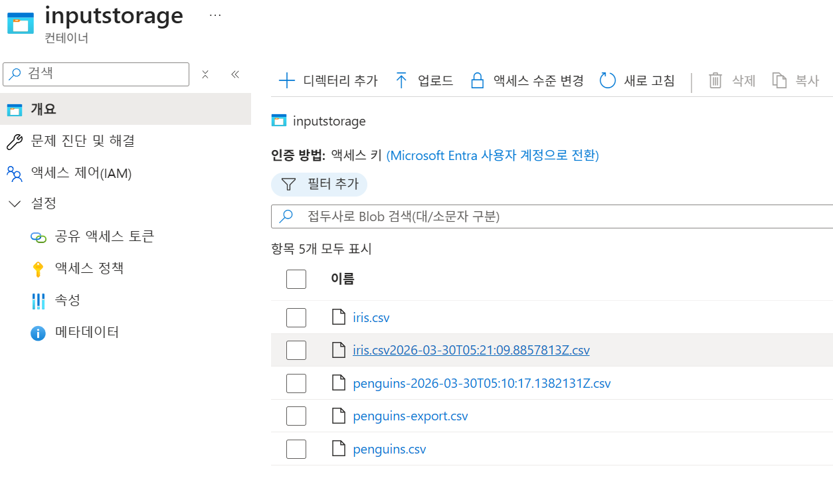The height and width of the screenshot is (504, 833).
Task: Click the lock icon for 액세스 수준 변경
Action: tap(477, 81)
